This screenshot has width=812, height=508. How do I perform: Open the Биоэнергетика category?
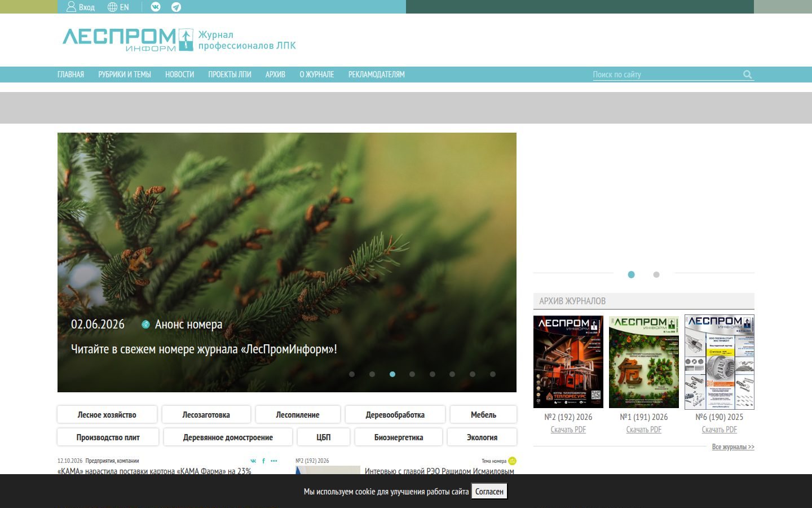tap(399, 437)
